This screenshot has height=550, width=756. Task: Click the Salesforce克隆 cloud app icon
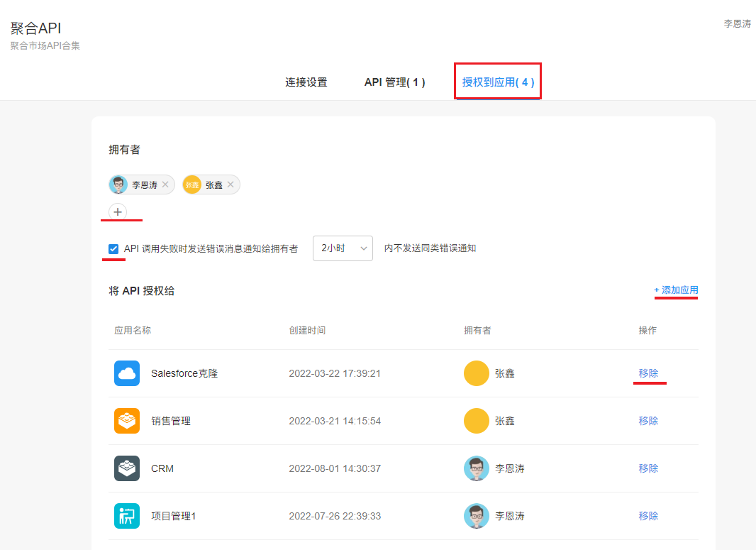127,373
